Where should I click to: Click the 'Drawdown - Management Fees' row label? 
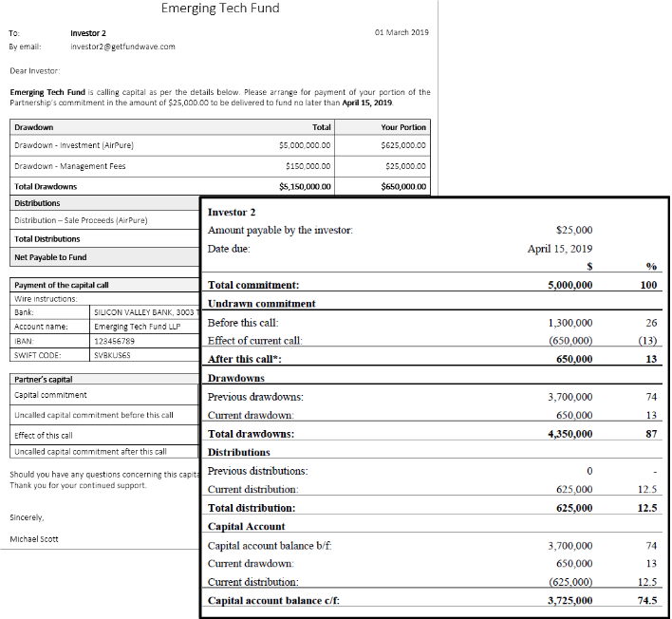pos(70,166)
